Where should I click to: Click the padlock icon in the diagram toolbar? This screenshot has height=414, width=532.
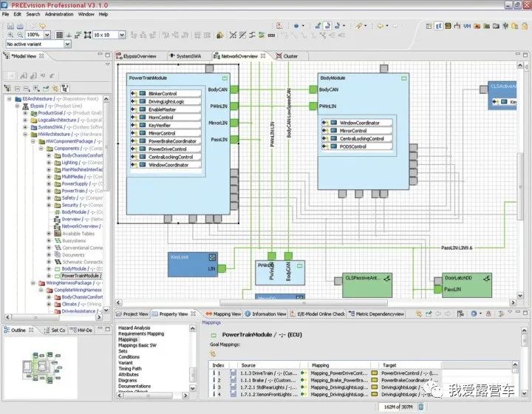tap(220, 35)
